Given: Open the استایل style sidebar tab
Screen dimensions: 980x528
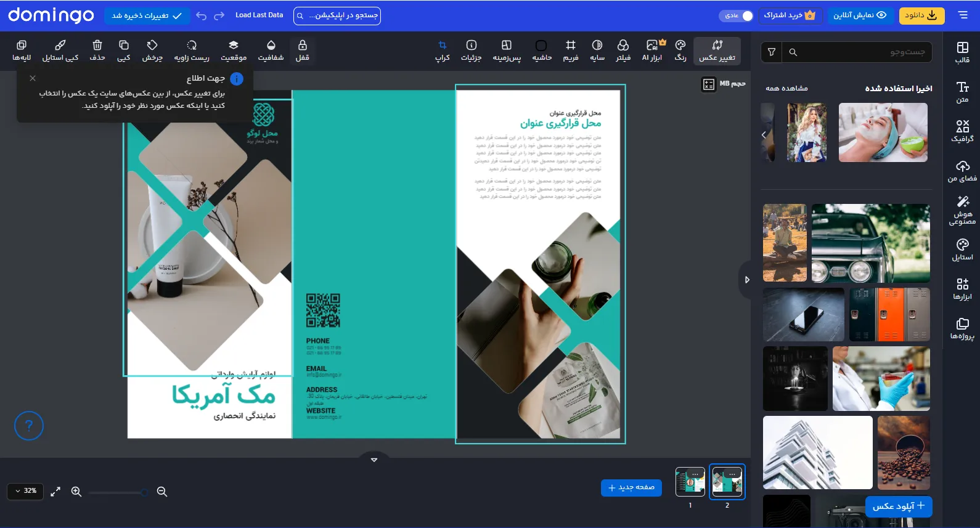Looking at the screenshot, I should (962, 250).
